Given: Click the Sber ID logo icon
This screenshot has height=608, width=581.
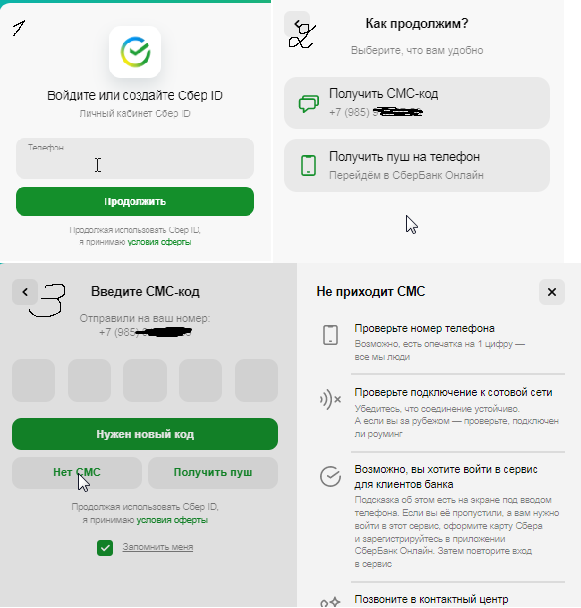Looking at the screenshot, I should [135, 52].
